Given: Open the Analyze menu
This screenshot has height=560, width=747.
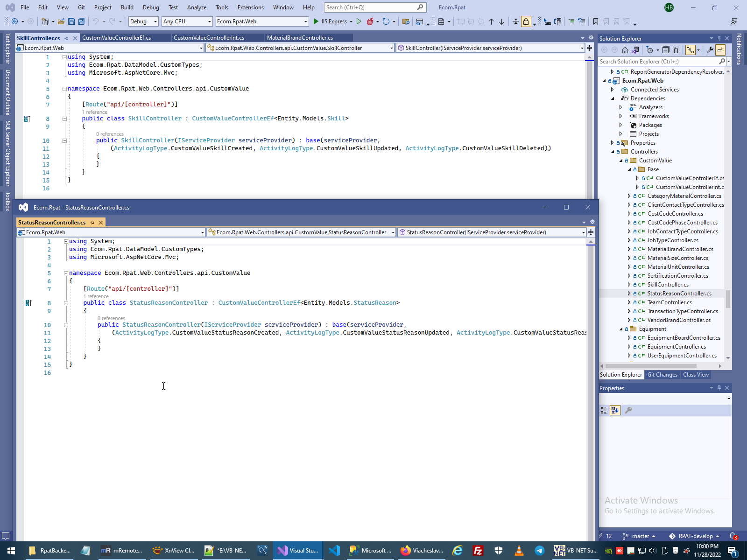Looking at the screenshot, I should tap(197, 7).
